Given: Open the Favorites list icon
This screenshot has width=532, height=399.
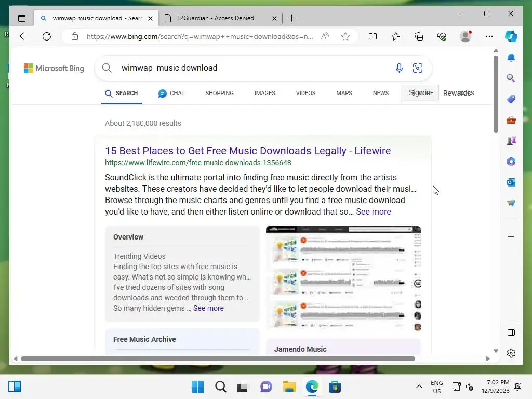Looking at the screenshot, I should (395, 36).
